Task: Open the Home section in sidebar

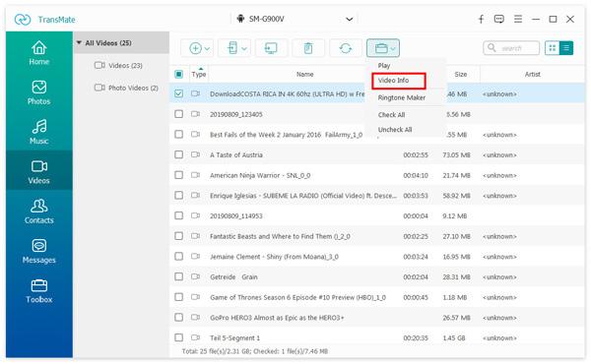Action: click(38, 53)
